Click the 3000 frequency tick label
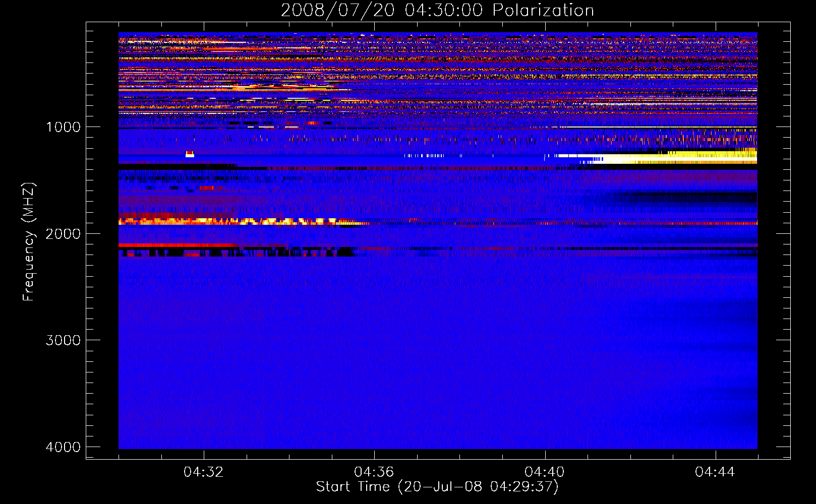Viewport: 816px width, 504px height. (63, 340)
